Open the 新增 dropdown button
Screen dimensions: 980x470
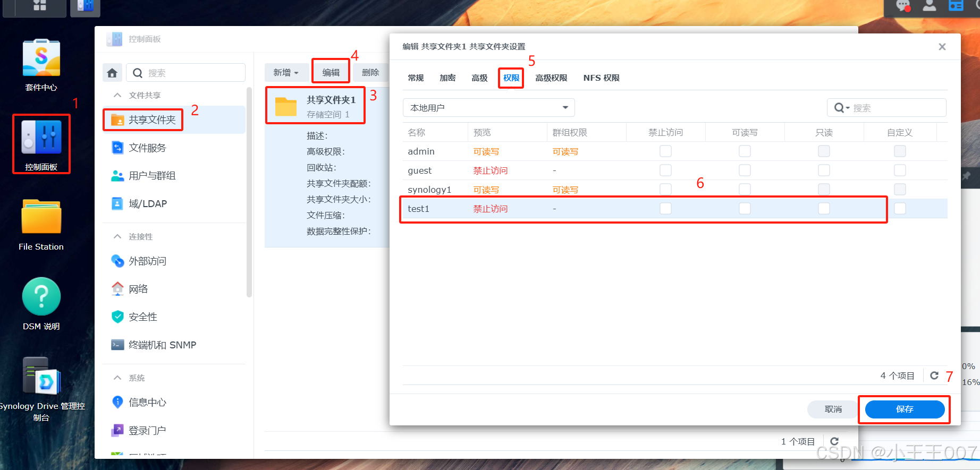(285, 73)
